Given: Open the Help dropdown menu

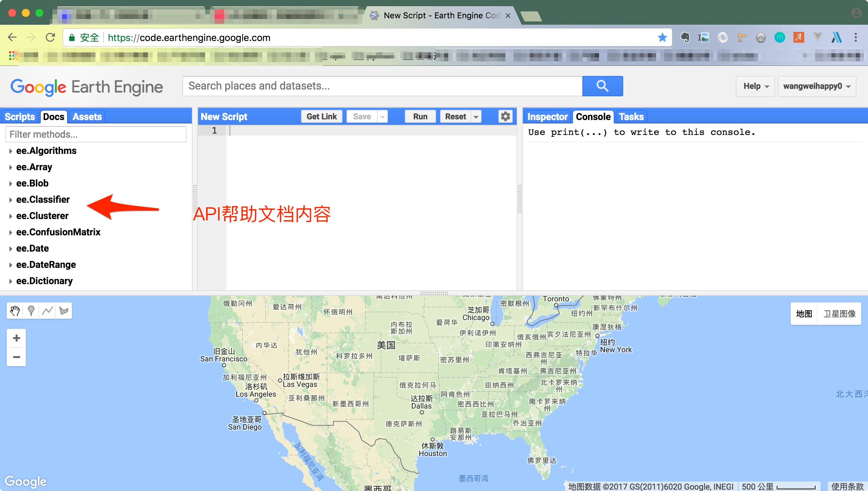Looking at the screenshot, I should point(755,86).
